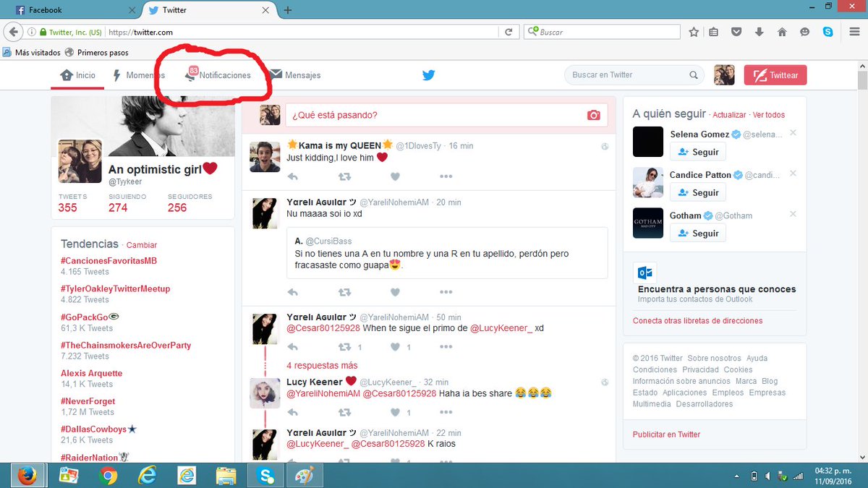The image size is (868, 488).
Task: Reply to Kama is my QUEEN's tweet
Action: tap(293, 176)
